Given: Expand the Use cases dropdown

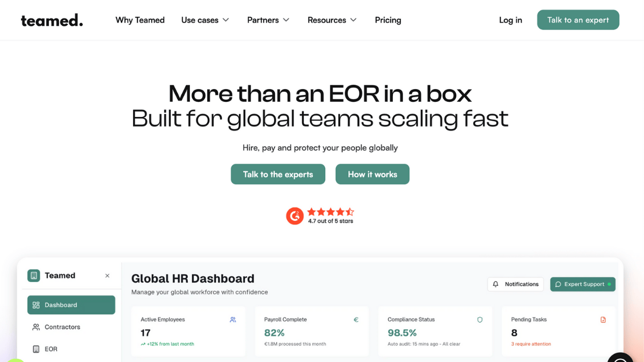Looking at the screenshot, I should point(205,20).
